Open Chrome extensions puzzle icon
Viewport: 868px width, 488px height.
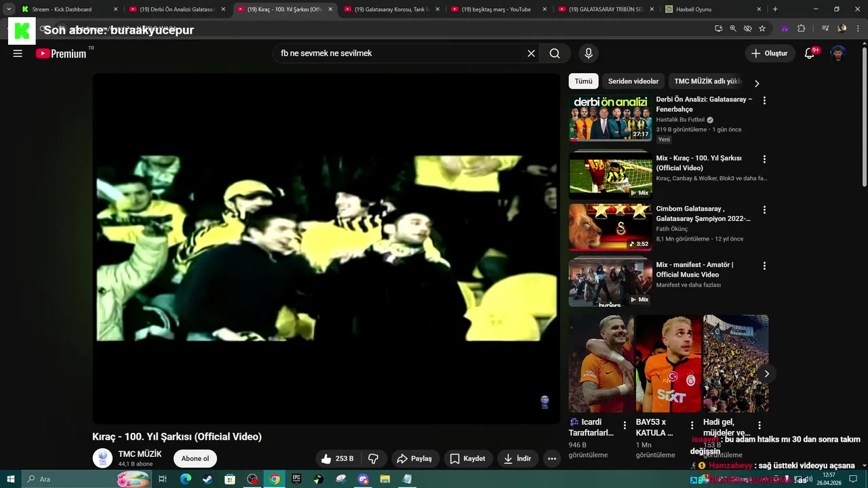802,28
